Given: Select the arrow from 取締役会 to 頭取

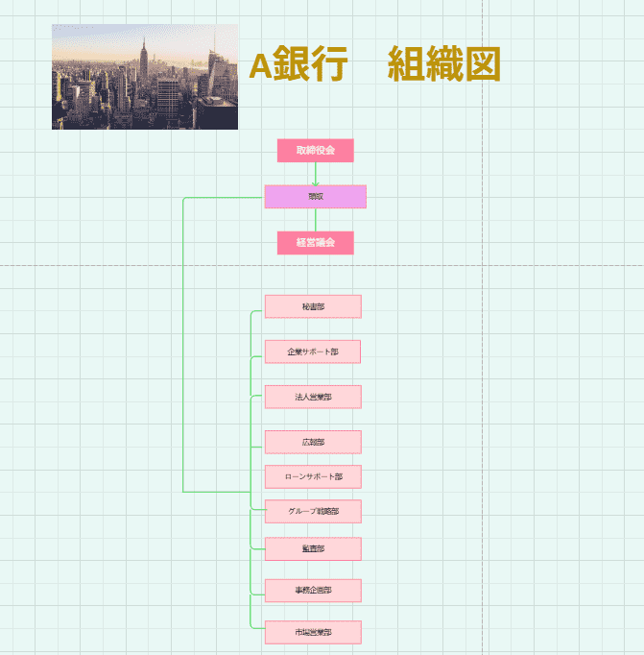Looking at the screenshot, I should click(x=316, y=174).
